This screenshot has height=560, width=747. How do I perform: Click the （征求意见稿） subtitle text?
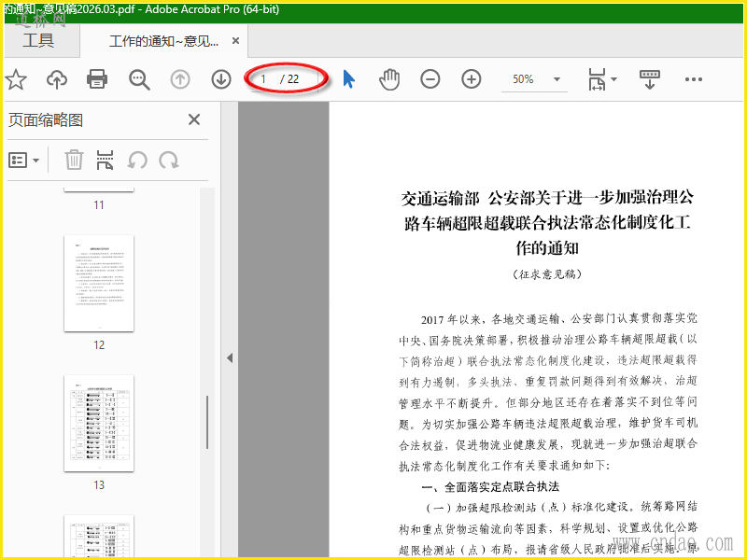click(547, 274)
